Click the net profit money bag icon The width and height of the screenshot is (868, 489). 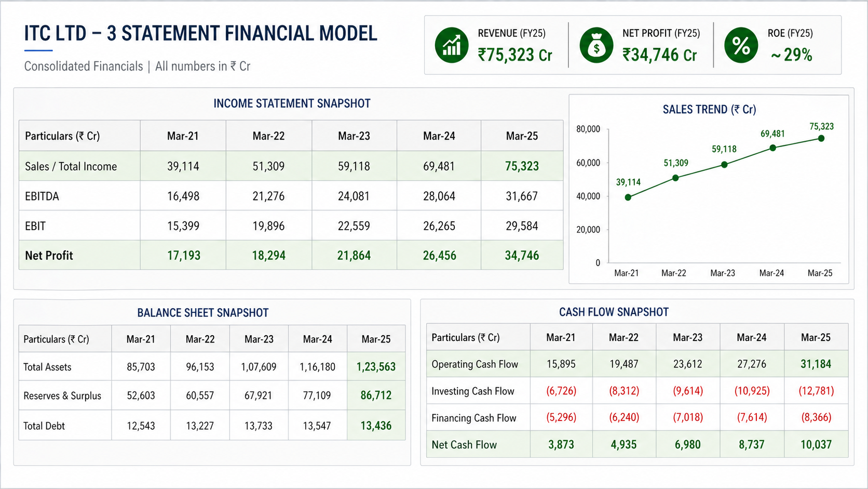click(596, 45)
